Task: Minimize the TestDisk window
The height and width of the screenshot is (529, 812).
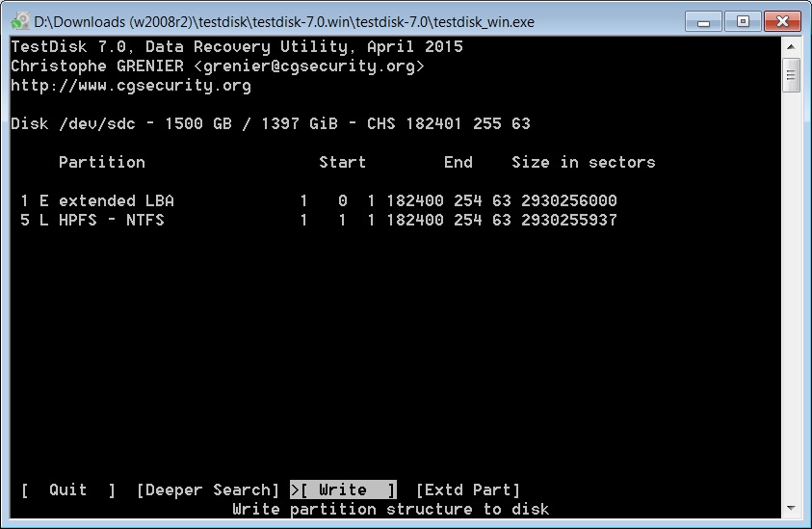Action: (x=703, y=22)
